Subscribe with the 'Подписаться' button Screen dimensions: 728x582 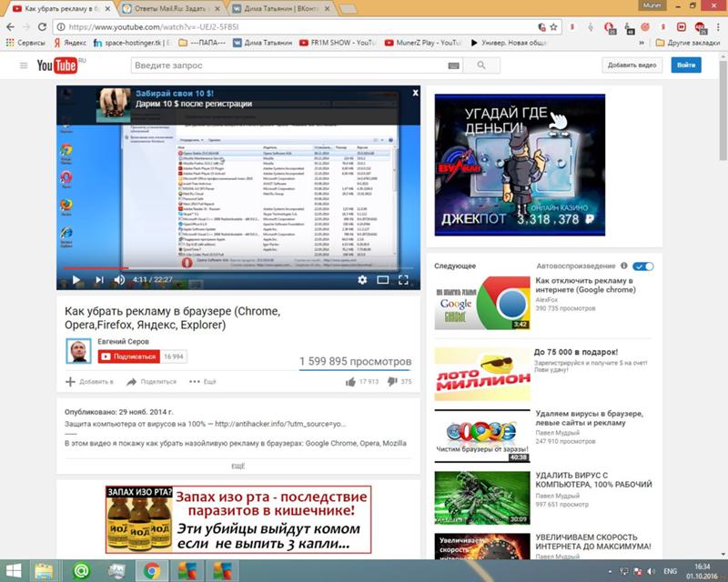coord(128,356)
